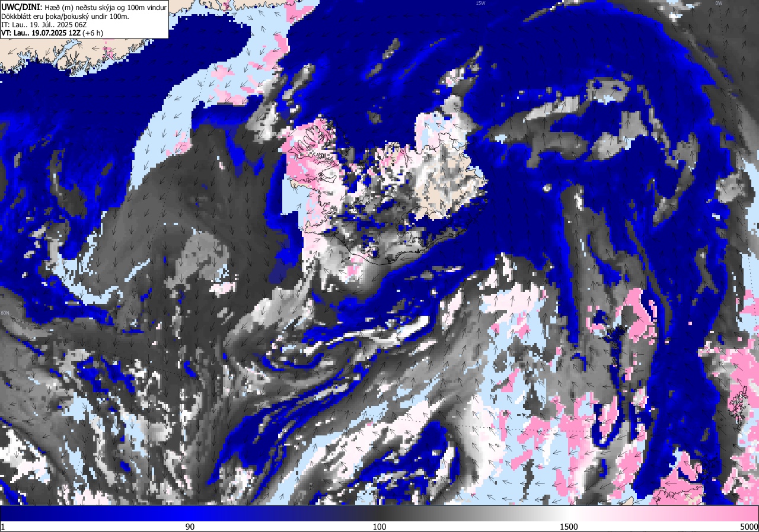Viewport: 759px width, 532px height.
Task: Click the initial time 'IT: Lau.. 19. Júl.. 2025 06Z'
Action: pos(45,24)
